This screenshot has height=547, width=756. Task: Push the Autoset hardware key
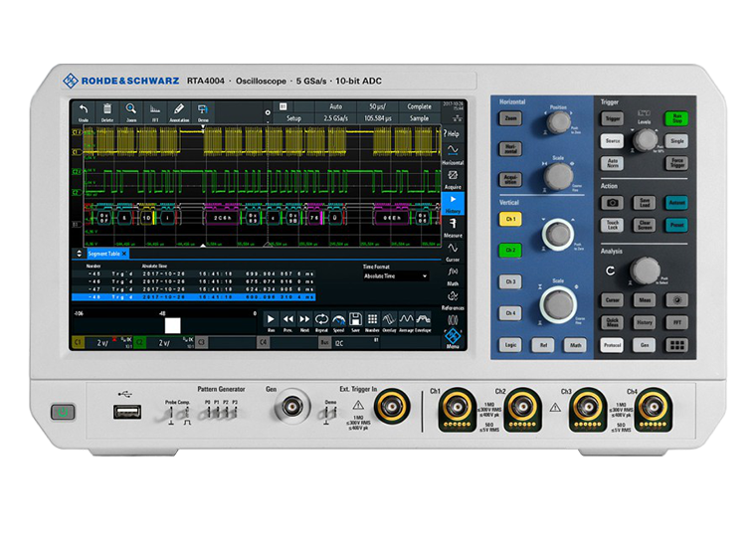[676, 203]
